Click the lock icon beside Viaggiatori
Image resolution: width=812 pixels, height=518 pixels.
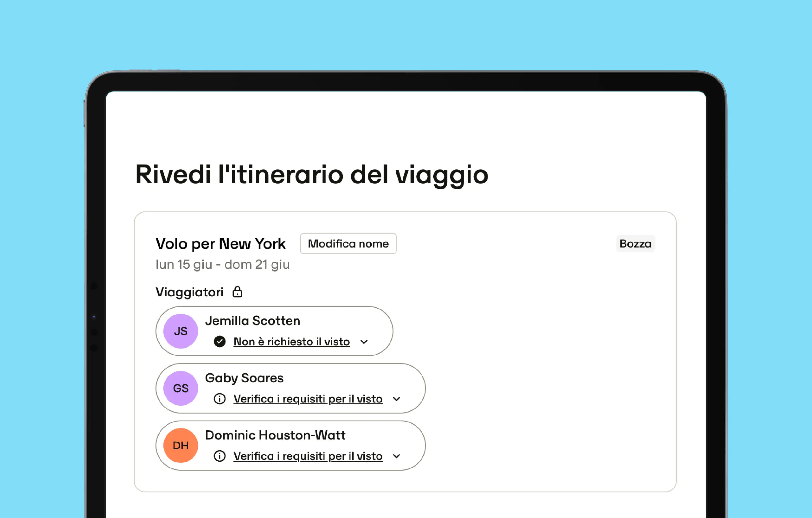click(x=237, y=292)
